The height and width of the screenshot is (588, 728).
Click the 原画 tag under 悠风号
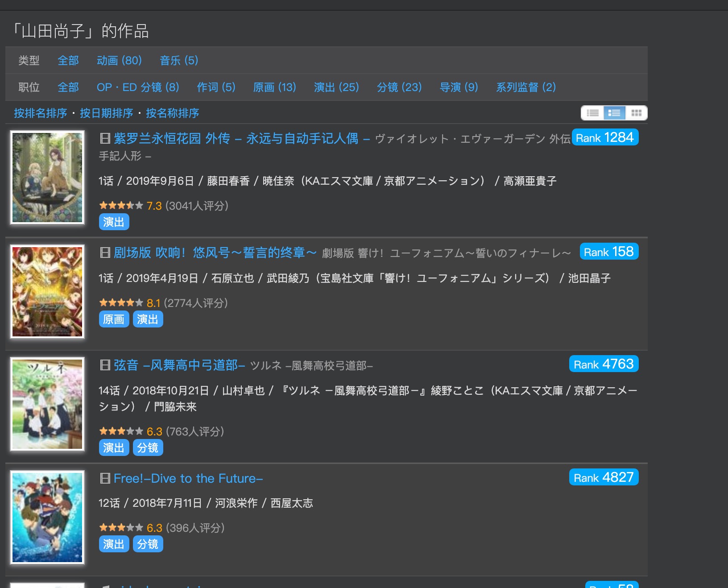point(114,319)
